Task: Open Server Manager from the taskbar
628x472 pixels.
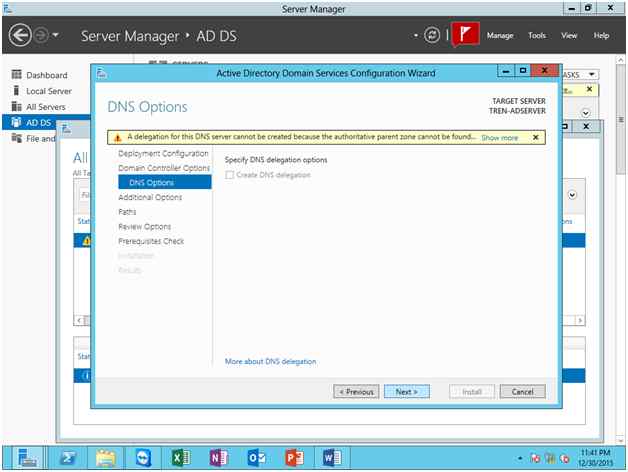Action: [x=27, y=458]
